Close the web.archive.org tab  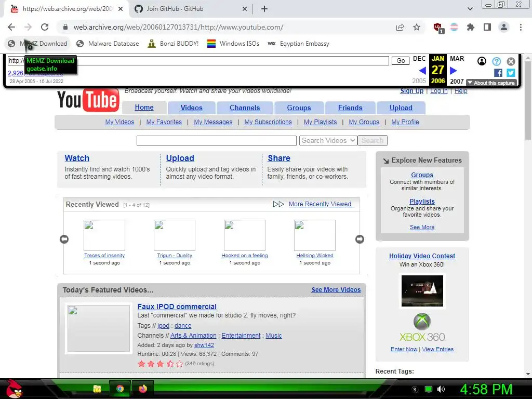pyautogui.click(x=121, y=9)
